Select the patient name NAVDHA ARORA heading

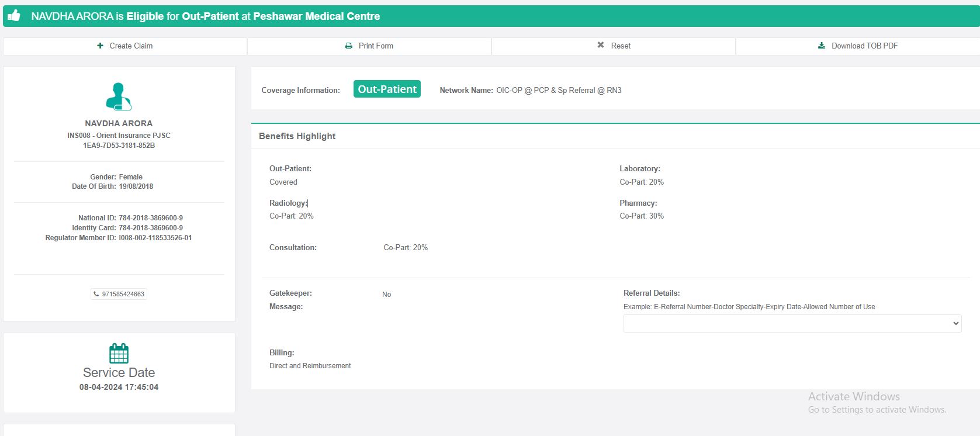click(x=119, y=123)
